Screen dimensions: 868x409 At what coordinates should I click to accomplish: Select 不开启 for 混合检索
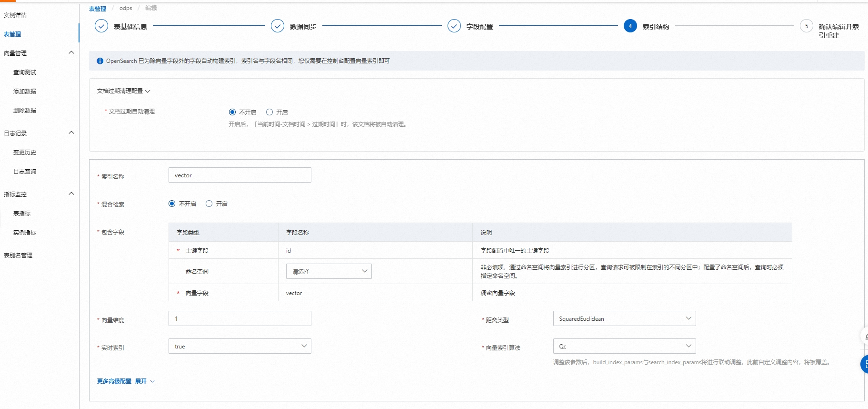[172, 204]
